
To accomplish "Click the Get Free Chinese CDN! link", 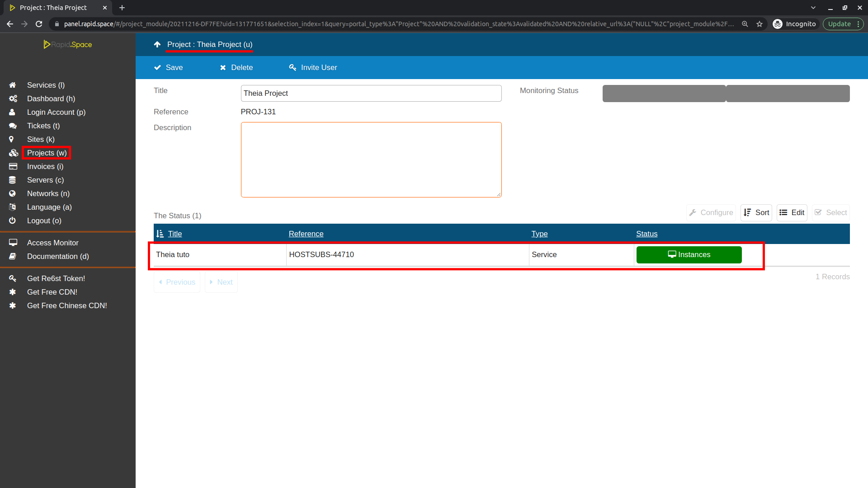I will click(x=67, y=305).
